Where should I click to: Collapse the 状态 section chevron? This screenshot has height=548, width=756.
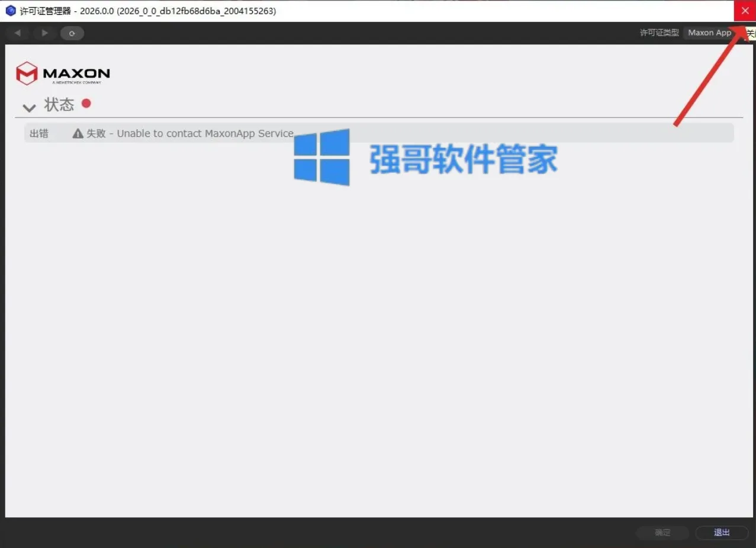tap(28, 108)
